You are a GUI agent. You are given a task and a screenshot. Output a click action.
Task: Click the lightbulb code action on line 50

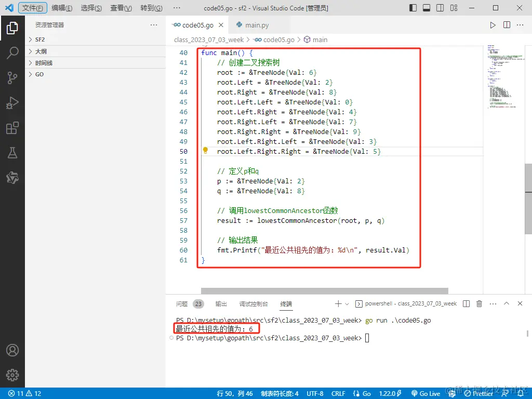pyautogui.click(x=205, y=150)
